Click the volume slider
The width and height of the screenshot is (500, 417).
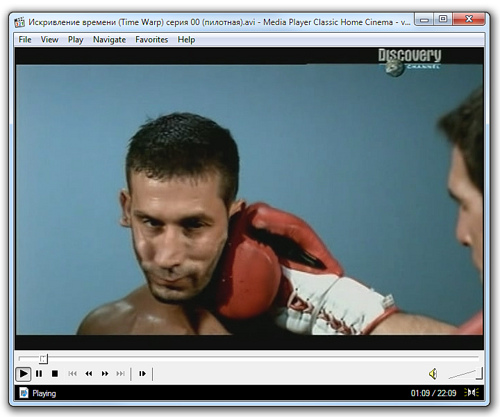click(466, 374)
